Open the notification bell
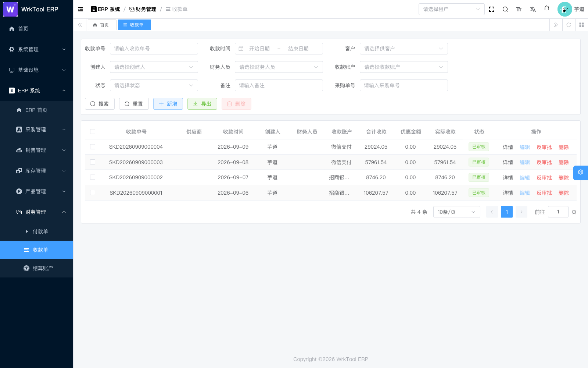588x368 pixels. tap(547, 8)
